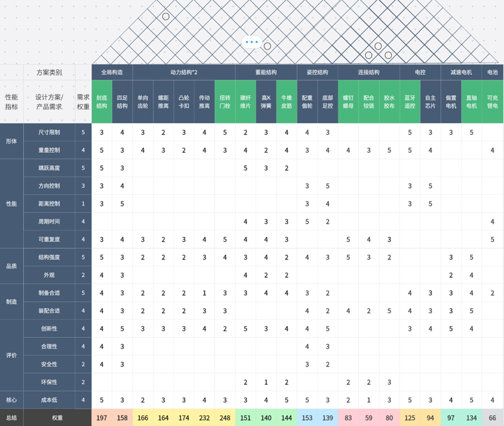Click the 性能 indicator group cell
The image size is (504, 426).
tap(11, 204)
